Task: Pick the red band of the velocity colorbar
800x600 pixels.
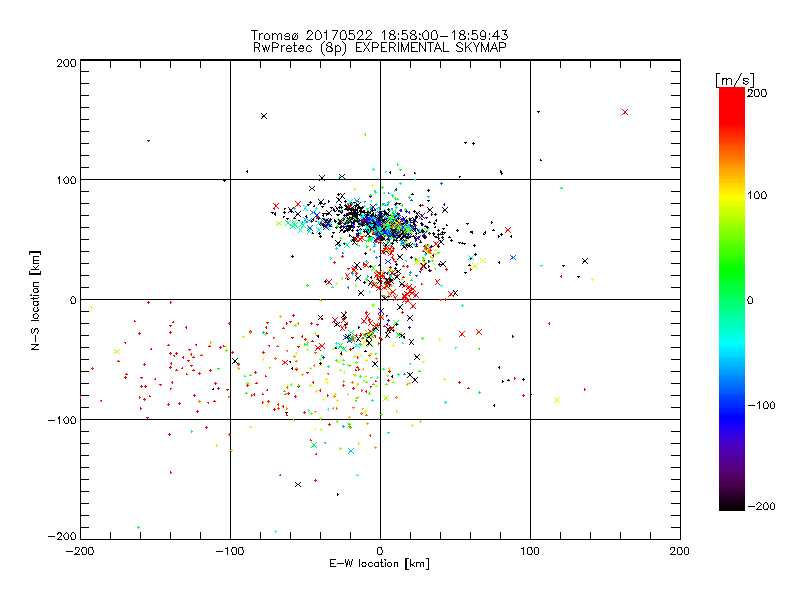Action: coord(732,107)
